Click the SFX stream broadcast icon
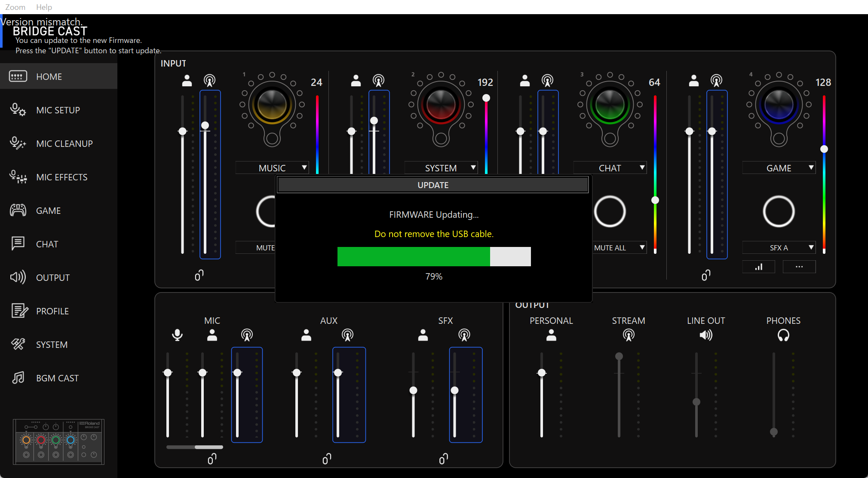The height and width of the screenshot is (478, 868). pos(464,335)
